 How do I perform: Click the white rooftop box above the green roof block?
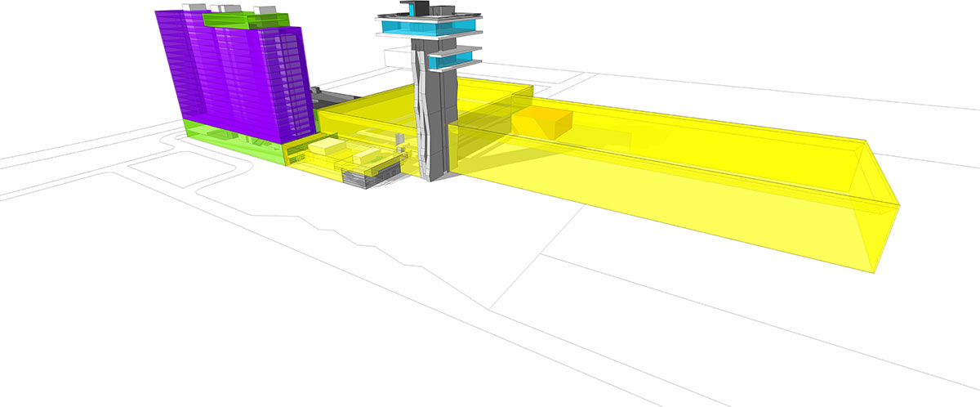pos(267,10)
